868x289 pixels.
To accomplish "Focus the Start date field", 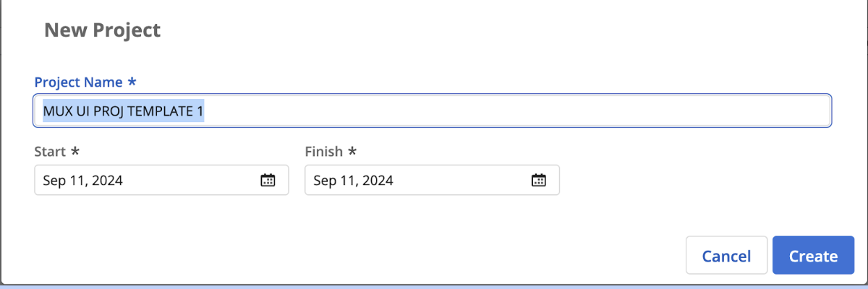I will tap(145, 181).
